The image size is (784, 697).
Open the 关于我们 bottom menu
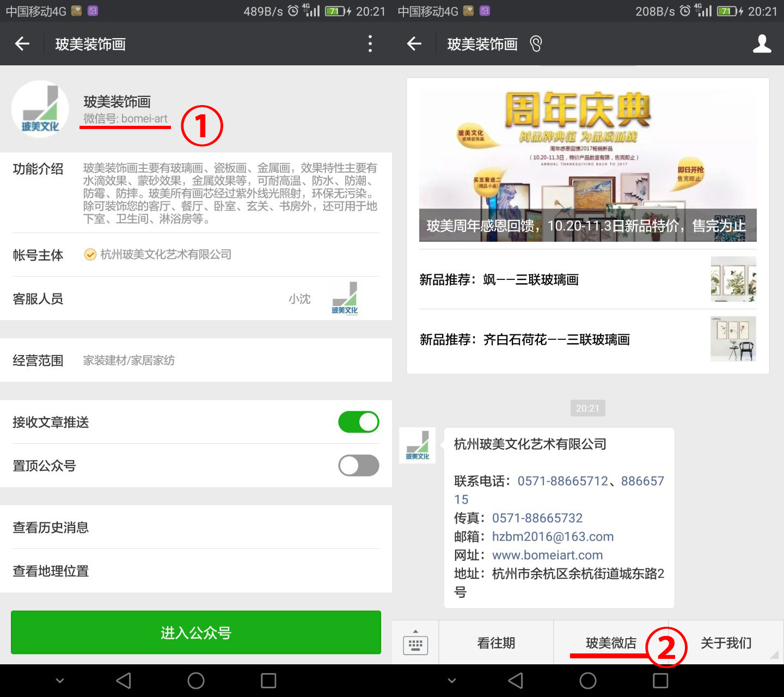(726, 643)
